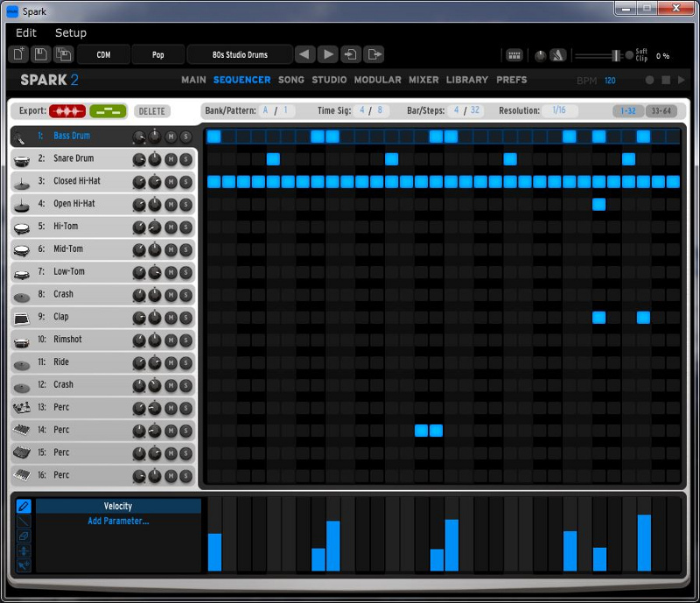Open the PREFS tab
This screenshot has width=700, height=603.
[x=512, y=80]
